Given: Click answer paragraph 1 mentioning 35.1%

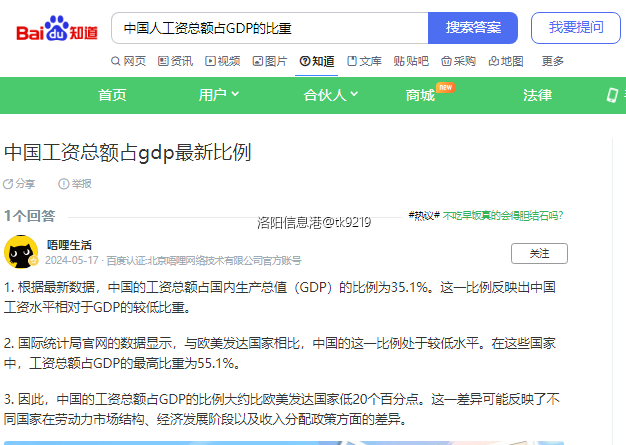Looking at the screenshot, I should pos(280,297).
